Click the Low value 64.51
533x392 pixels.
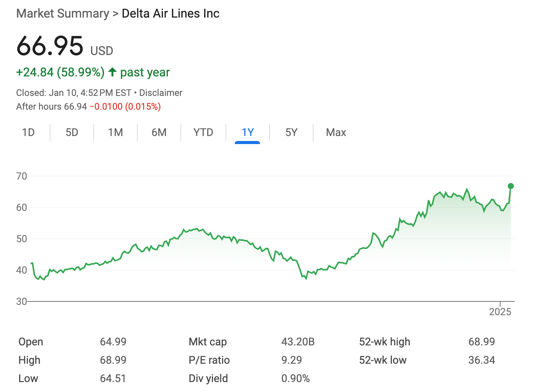(113, 378)
